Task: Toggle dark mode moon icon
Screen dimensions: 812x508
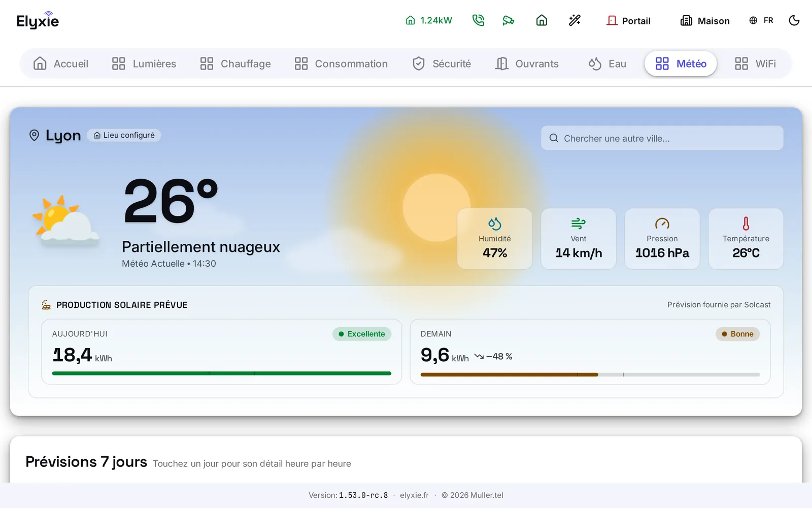Action: [794, 20]
